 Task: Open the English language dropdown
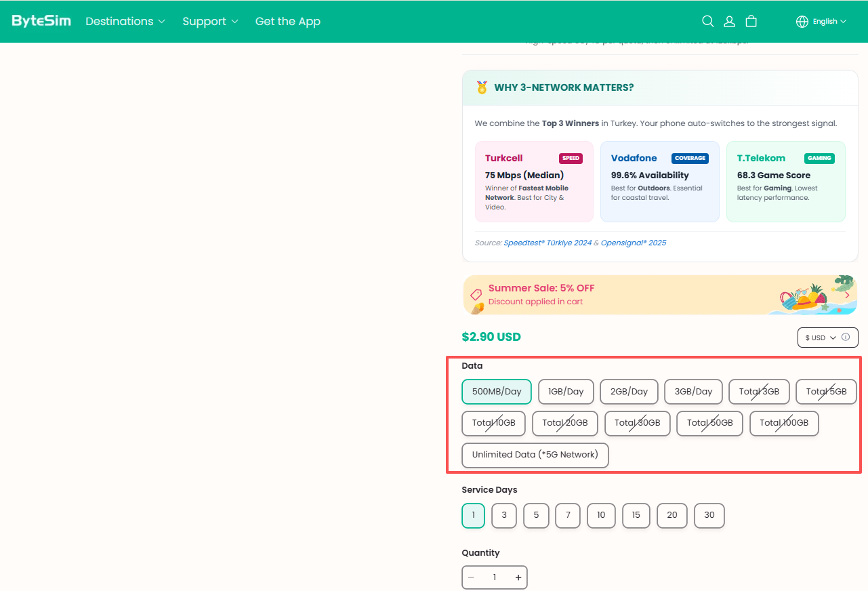click(829, 21)
